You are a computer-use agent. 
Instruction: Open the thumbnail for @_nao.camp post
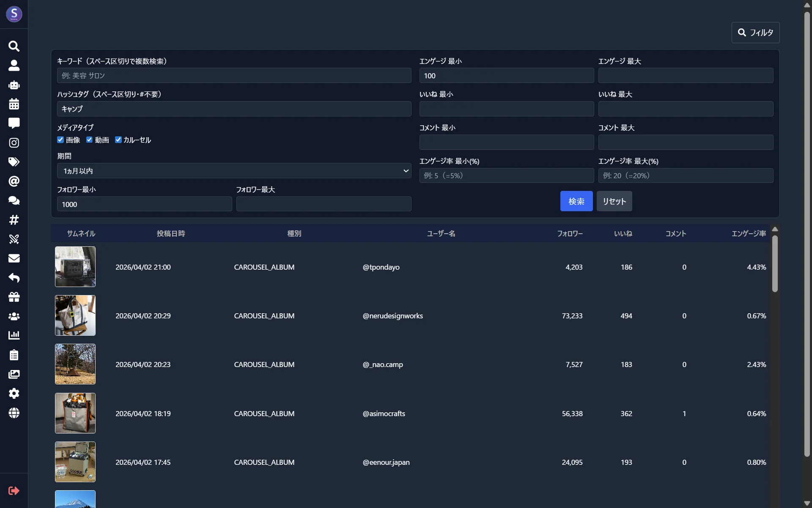pos(75,364)
